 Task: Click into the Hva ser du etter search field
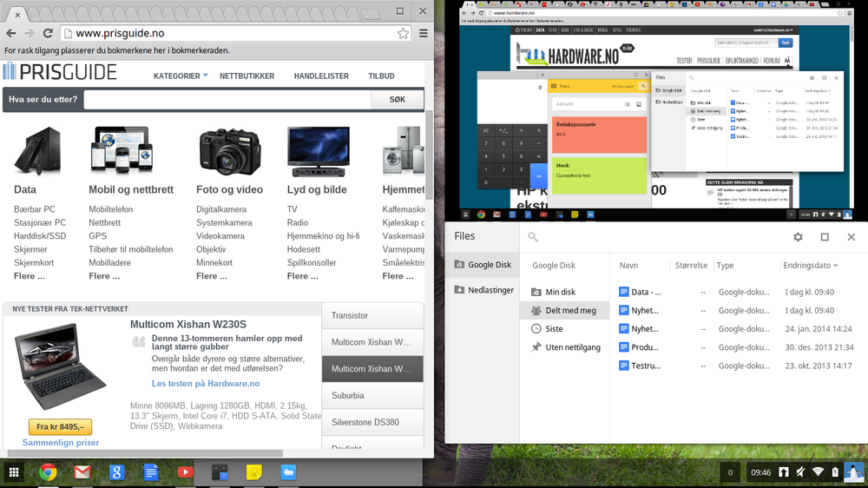(x=227, y=100)
